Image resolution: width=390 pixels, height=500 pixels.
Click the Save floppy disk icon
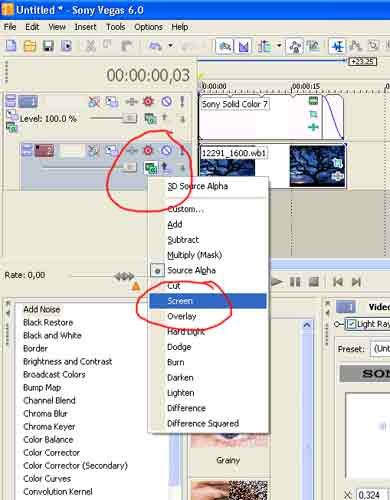point(48,46)
